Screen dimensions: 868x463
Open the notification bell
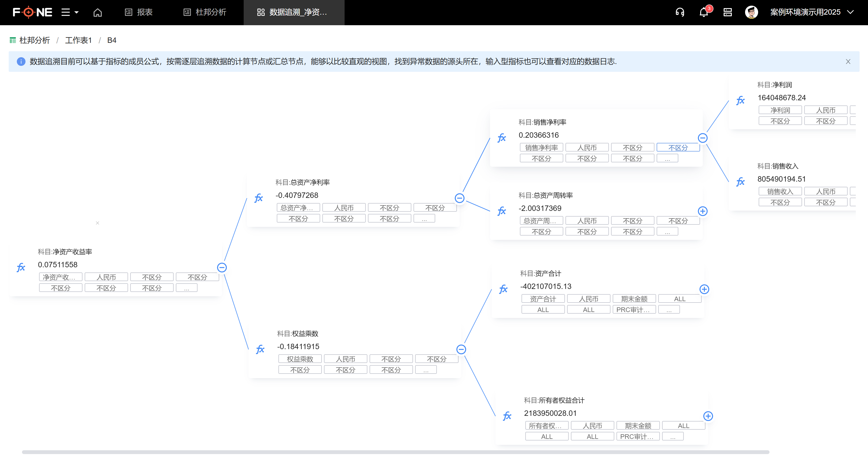704,12
